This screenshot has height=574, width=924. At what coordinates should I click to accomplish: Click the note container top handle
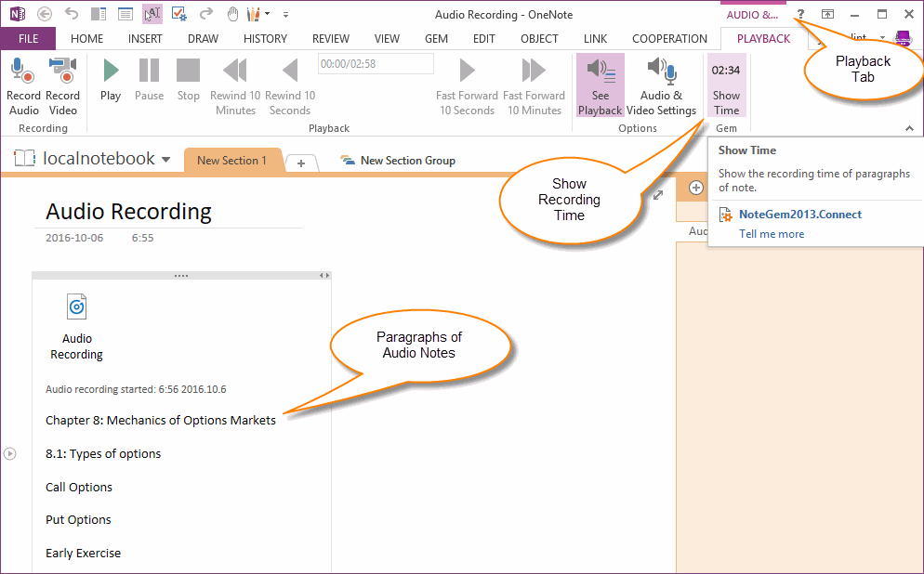tap(181, 276)
